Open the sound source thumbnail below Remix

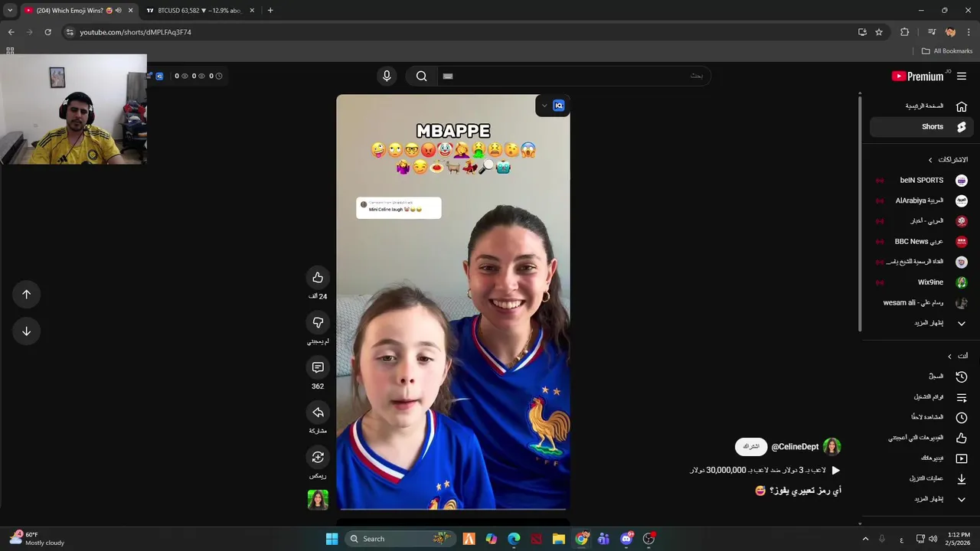tap(318, 500)
